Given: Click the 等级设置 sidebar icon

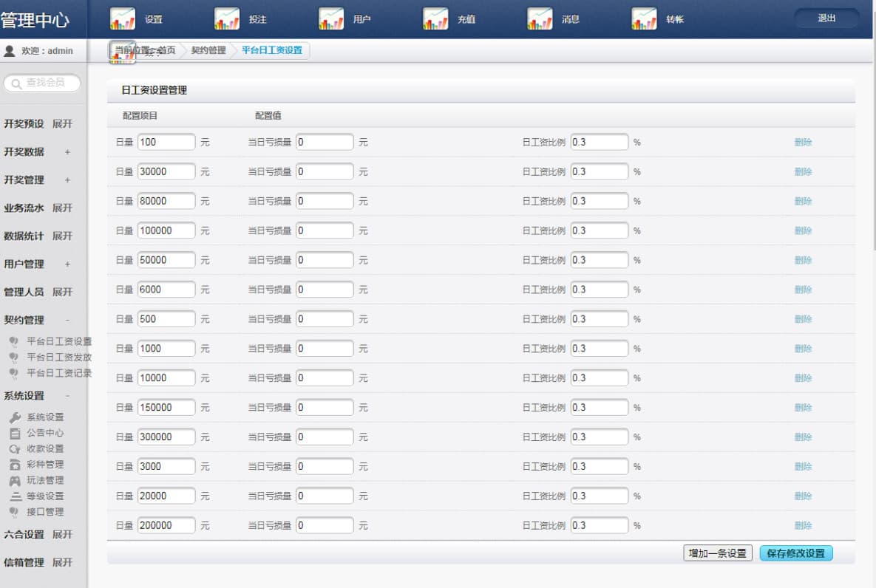Looking at the screenshot, I should [x=15, y=496].
